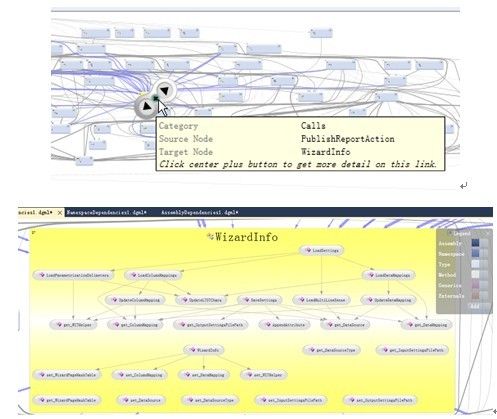
Task: Select the LoadDataMappings node
Action: [389, 275]
